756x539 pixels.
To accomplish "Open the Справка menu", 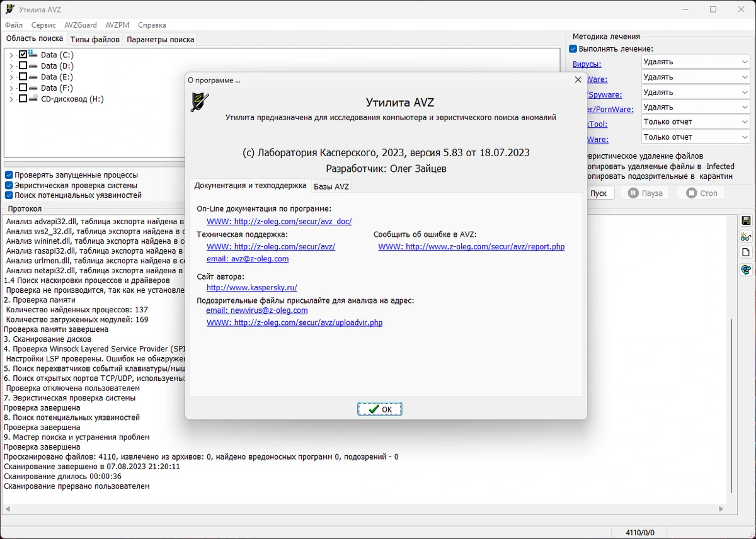I will [152, 25].
